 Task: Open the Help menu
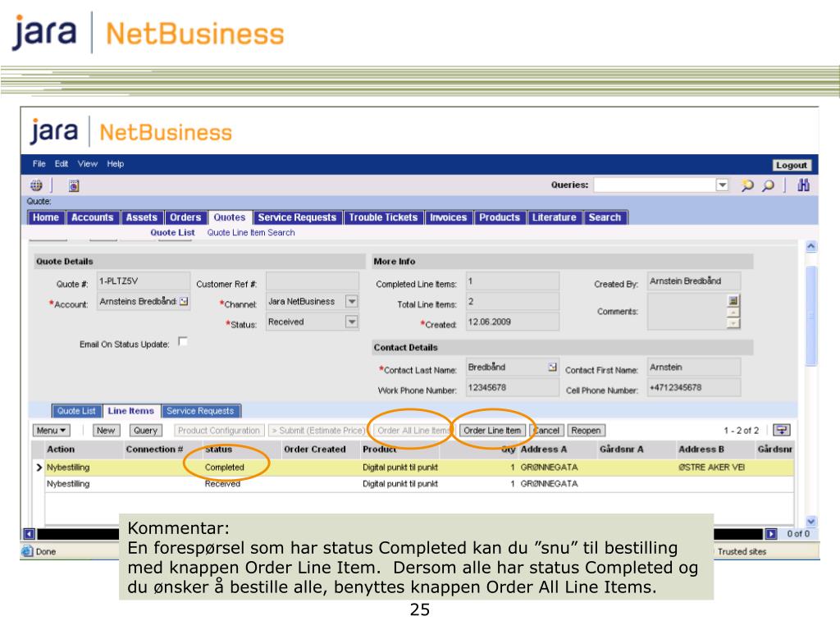[115, 164]
